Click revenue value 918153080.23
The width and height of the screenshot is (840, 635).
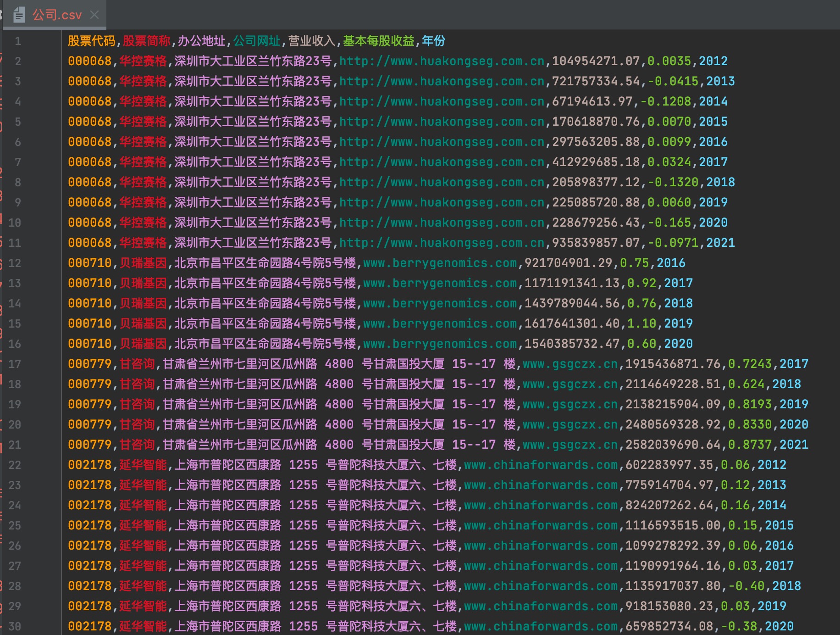(669, 606)
